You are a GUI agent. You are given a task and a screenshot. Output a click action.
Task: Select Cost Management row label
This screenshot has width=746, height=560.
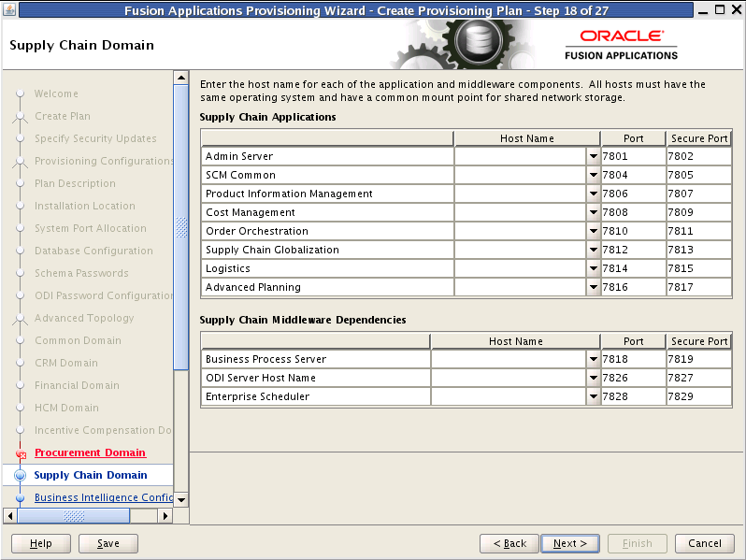coord(251,212)
